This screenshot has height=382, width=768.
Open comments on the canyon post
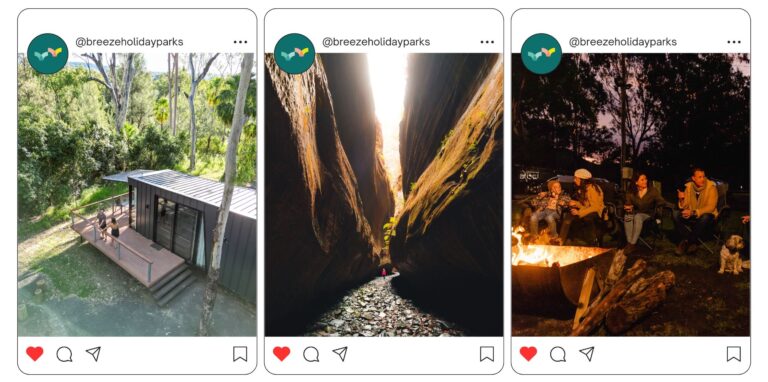pyautogui.click(x=311, y=354)
